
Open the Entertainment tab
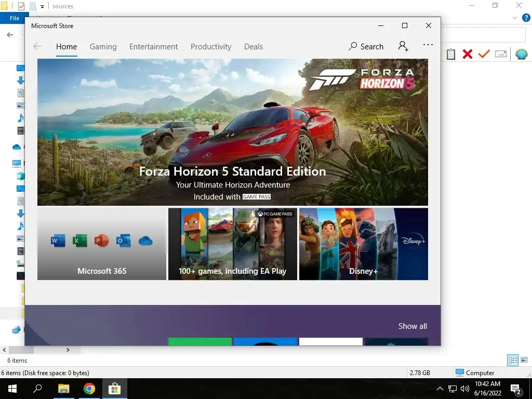click(153, 47)
